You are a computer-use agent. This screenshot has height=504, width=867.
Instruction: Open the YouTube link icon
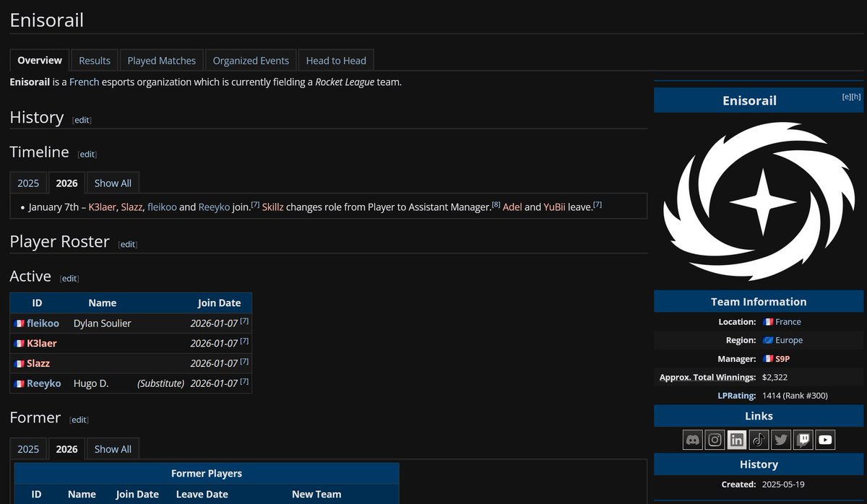(825, 439)
